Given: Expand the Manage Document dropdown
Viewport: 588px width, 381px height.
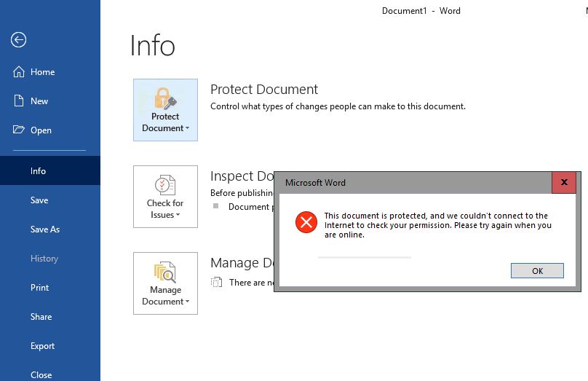Looking at the screenshot, I should [165, 283].
